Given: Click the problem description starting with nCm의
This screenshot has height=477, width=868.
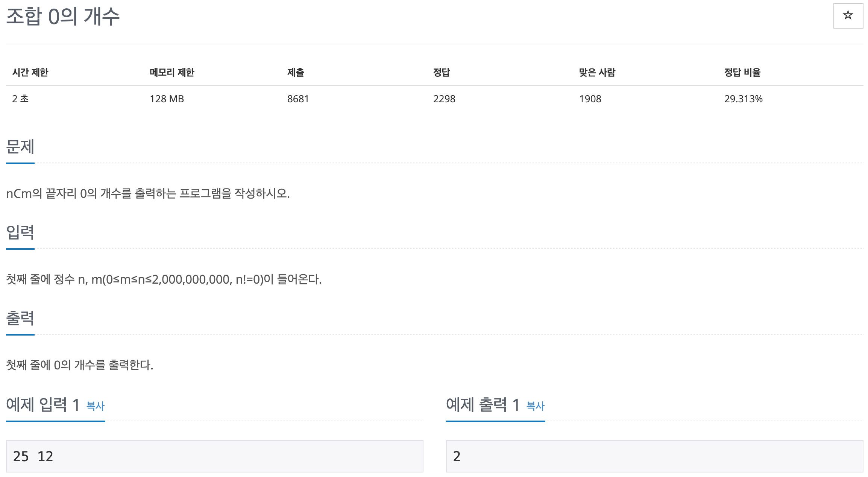Looking at the screenshot, I should (x=148, y=194).
